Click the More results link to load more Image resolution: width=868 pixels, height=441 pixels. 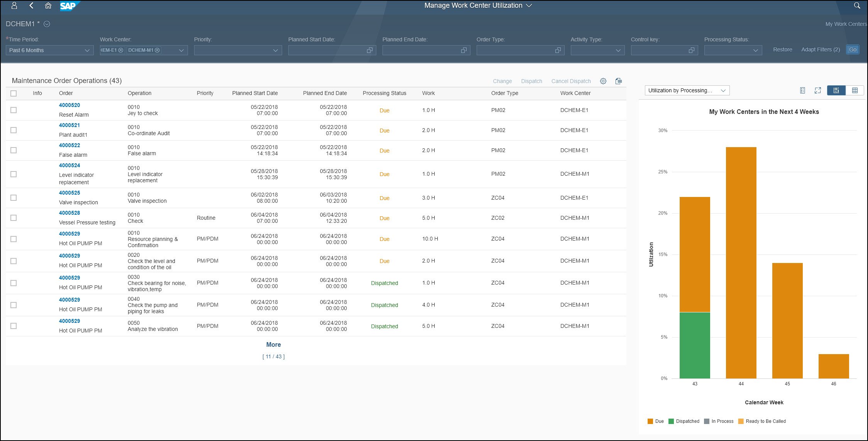(273, 344)
